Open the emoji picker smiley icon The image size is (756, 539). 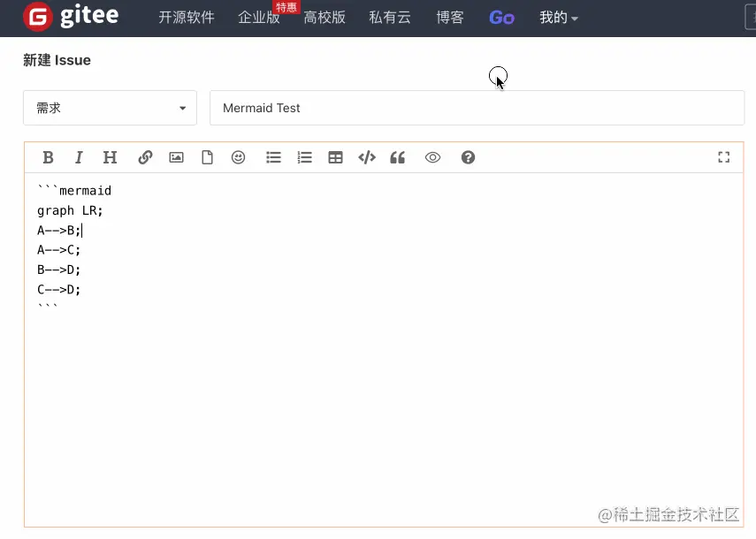click(238, 157)
